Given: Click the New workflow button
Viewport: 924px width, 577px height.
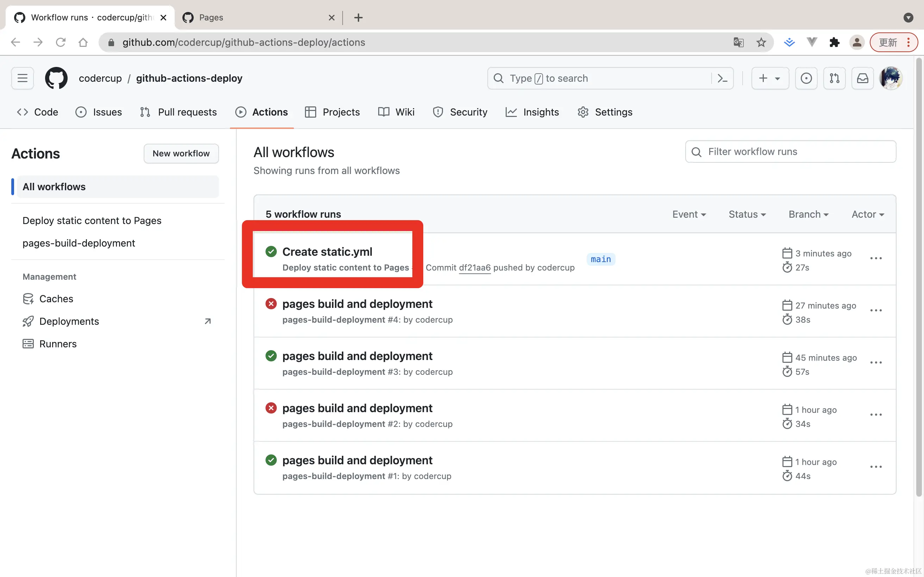Looking at the screenshot, I should pyautogui.click(x=181, y=154).
